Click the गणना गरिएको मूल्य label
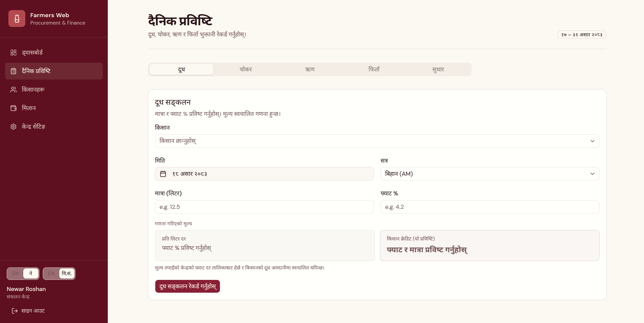This screenshot has height=323, width=644. (173, 224)
